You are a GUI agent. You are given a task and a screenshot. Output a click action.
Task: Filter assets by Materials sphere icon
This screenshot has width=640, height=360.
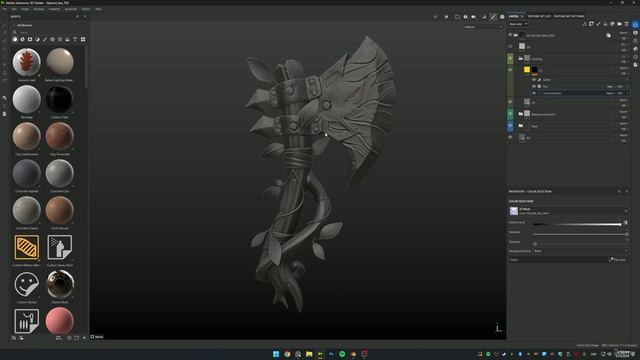coord(15,39)
